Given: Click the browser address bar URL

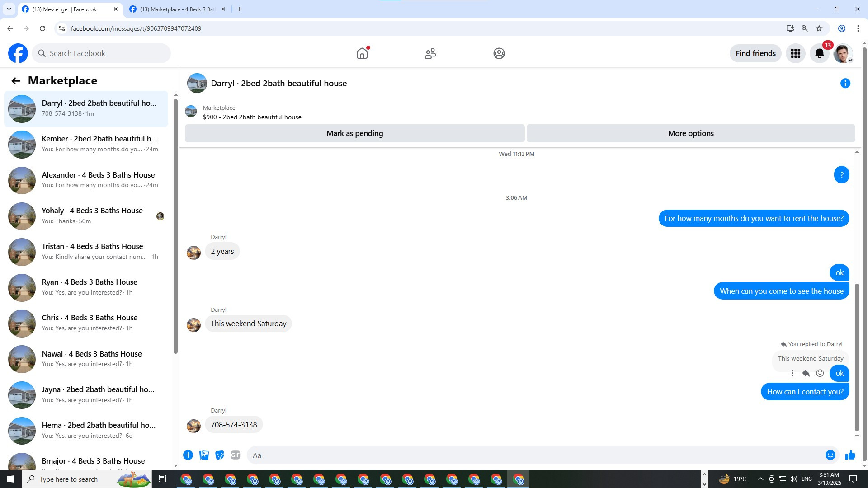Looking at the screenshot, I should point(136,28).
